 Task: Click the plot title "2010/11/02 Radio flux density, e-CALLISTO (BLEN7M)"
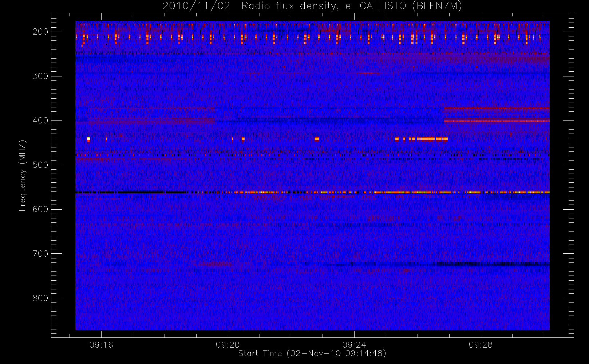coord(312,6)
